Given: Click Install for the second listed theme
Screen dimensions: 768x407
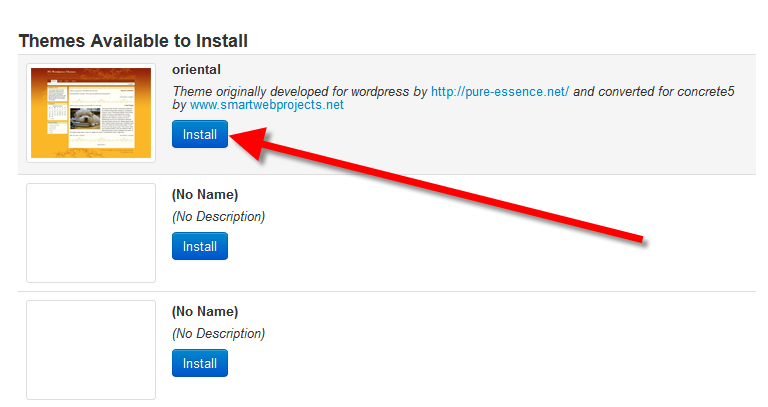Looking at the screenshot, I should pos(199,246).
